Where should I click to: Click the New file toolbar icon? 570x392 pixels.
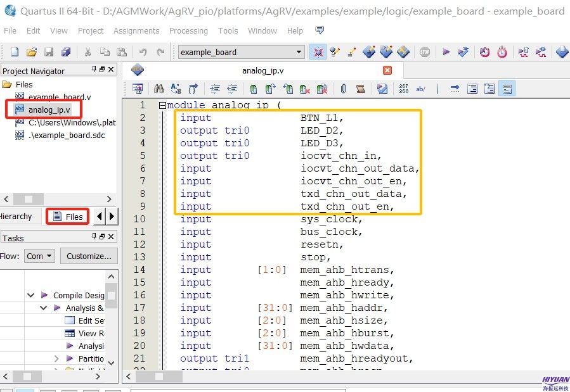(14, 53)
